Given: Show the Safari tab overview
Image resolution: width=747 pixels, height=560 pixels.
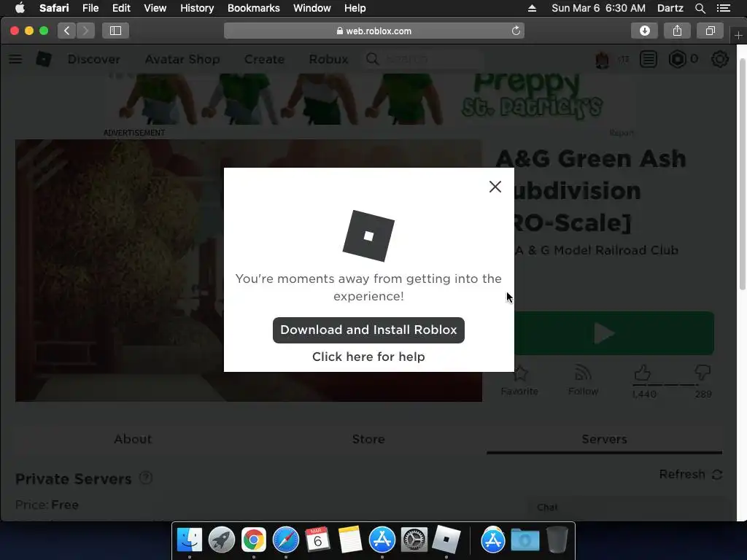Looking at the screenshot, I should 711,31.
